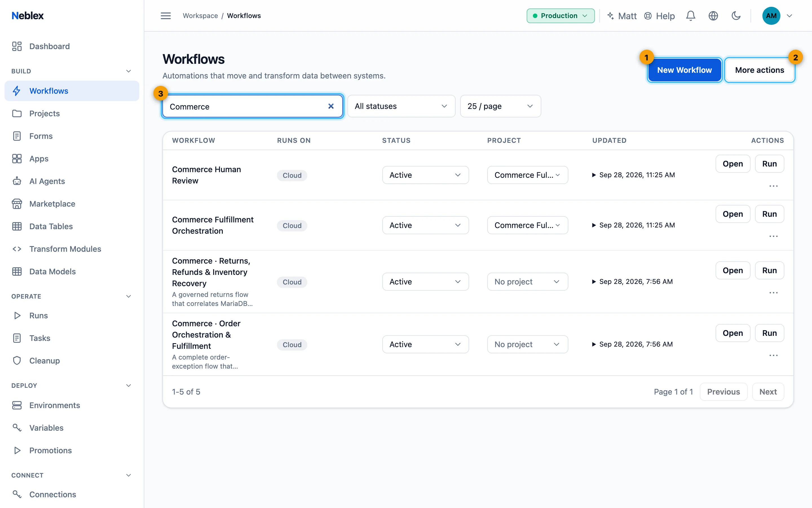Open more options for Commerce Fulfillment Orchestration

coord(773,236)
